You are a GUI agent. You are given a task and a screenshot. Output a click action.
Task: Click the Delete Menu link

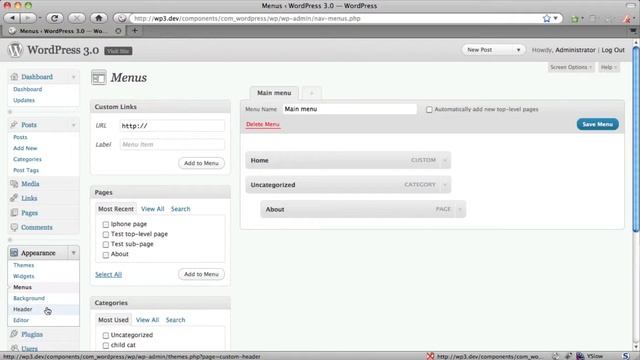pyautogui.click(x=262, y=124)
